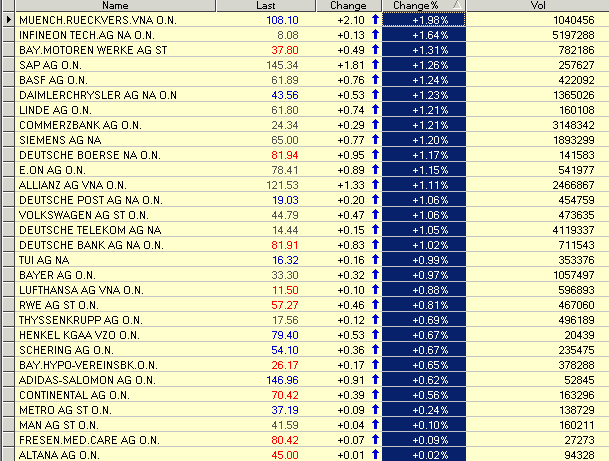Select BAY.MOTOREN WERKE AG ST name

(x=93, y=50)
